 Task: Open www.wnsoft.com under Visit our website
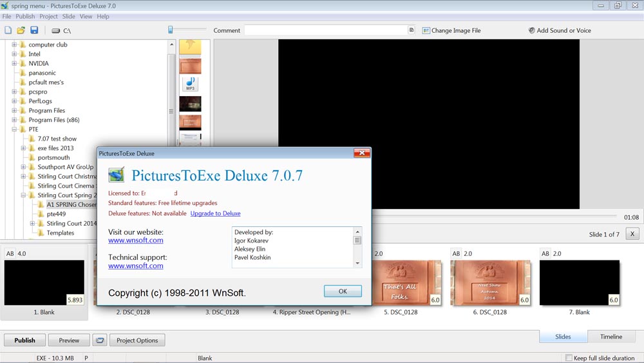click(x=135, y=240)
